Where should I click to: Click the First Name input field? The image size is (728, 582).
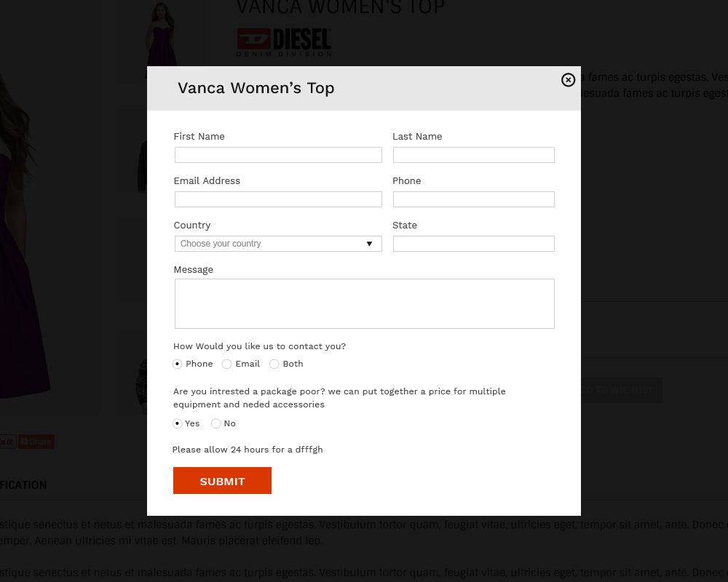(x=278, y=155)
